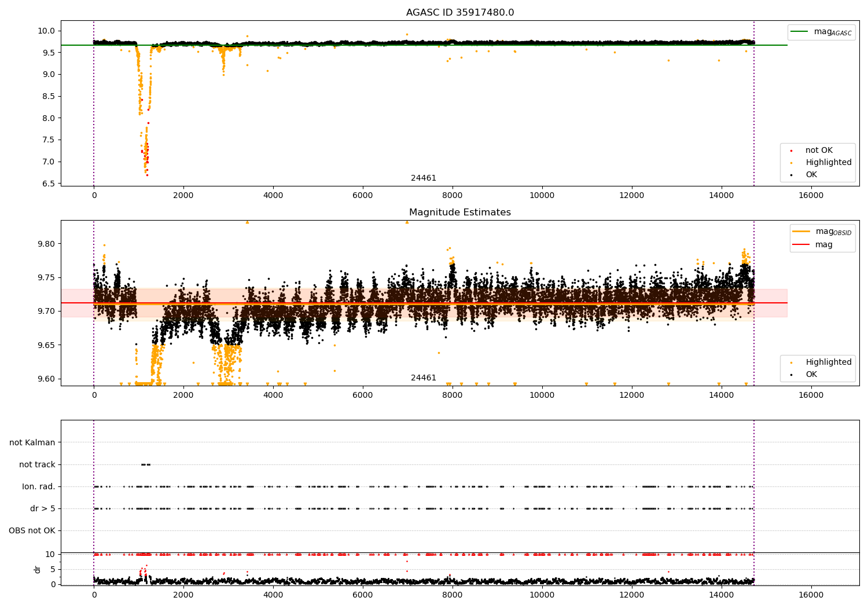Click the "6000" x-tick under the bottom plot
Viewport: 868px width, 608px height.
363,595
